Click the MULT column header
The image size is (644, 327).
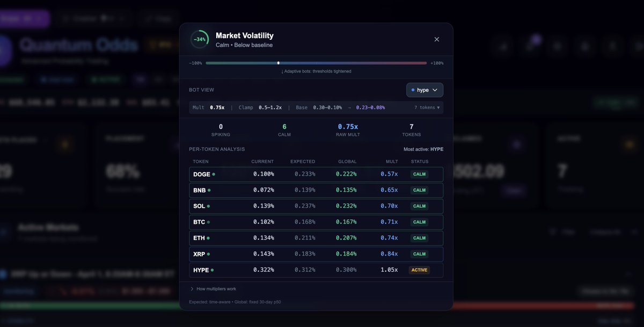click(392, 162)
